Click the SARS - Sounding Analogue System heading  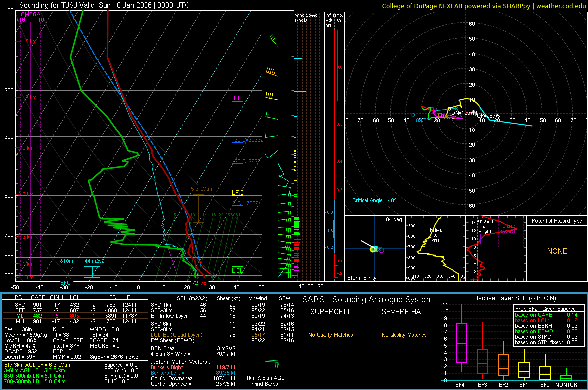tap(367, 300)
